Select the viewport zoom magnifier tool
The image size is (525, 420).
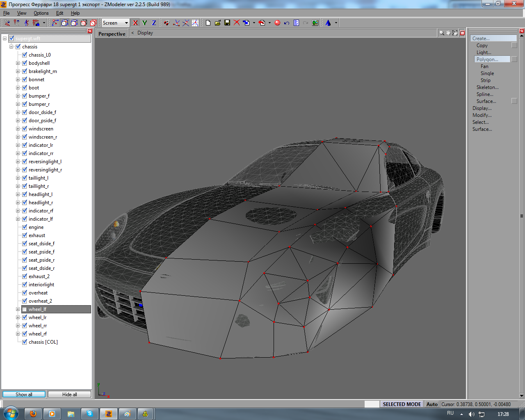point(441,33)
